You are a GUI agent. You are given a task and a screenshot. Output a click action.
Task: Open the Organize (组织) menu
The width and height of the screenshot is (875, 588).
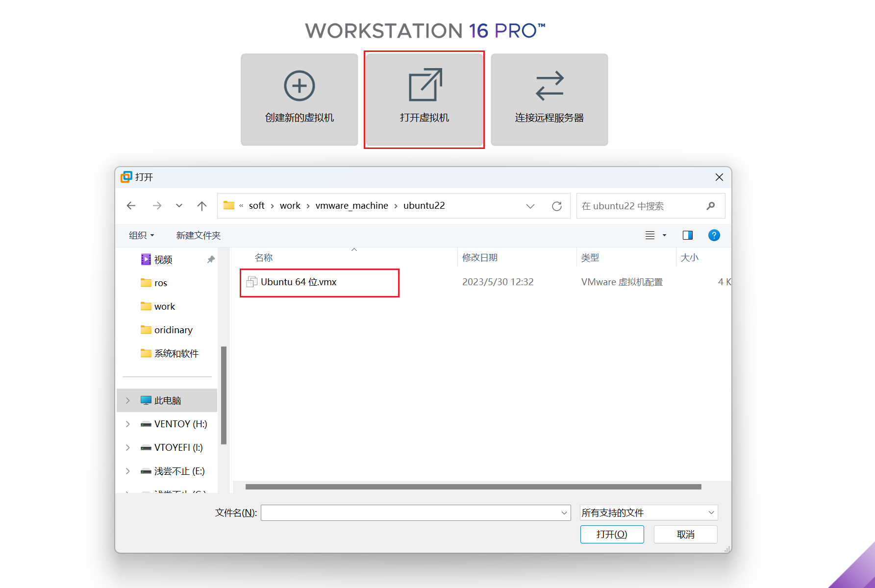click(x=142, y=235)
